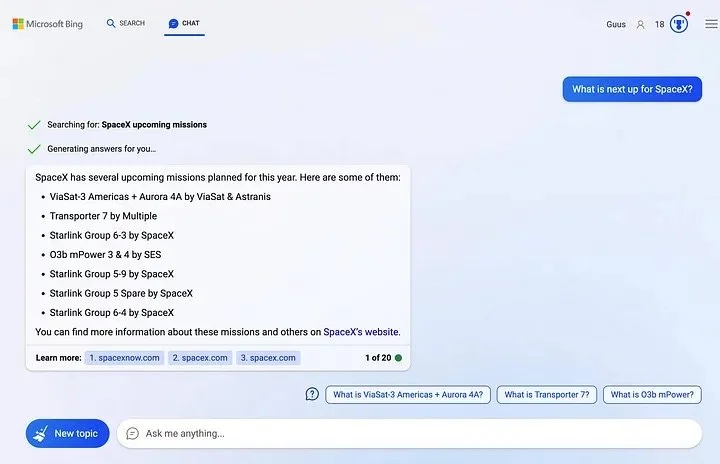Open source 3. spacex.com
This screenshot has width=720, height=464.
(268, 358)
